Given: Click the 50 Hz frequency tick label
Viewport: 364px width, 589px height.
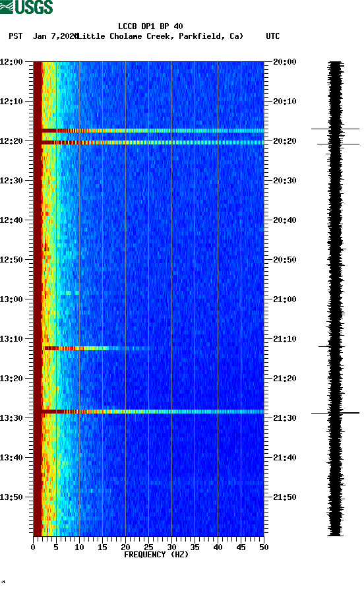Looking at the screenshot, I should [264, 547].
